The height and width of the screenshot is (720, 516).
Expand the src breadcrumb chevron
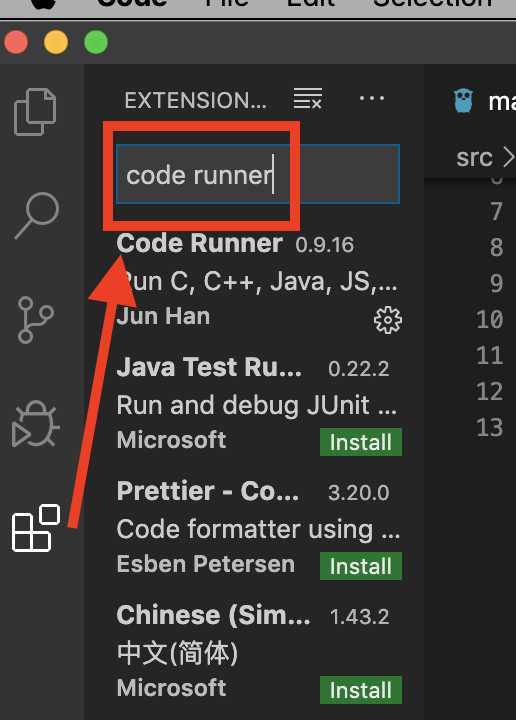pyautogui.click(x=508, y=158)
